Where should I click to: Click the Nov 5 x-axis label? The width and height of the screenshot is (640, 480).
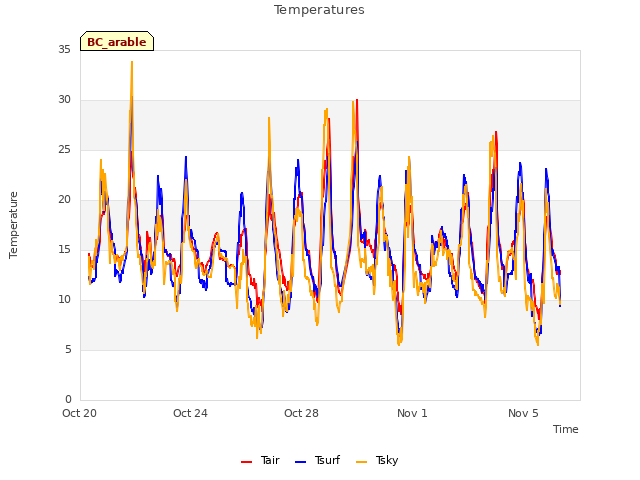click(523, 413)
